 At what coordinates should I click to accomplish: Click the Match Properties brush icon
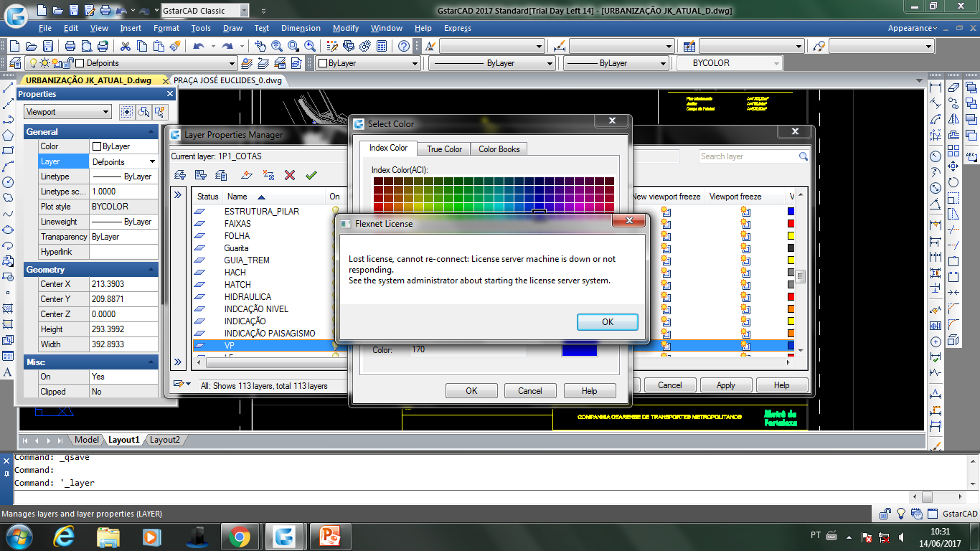174,46
